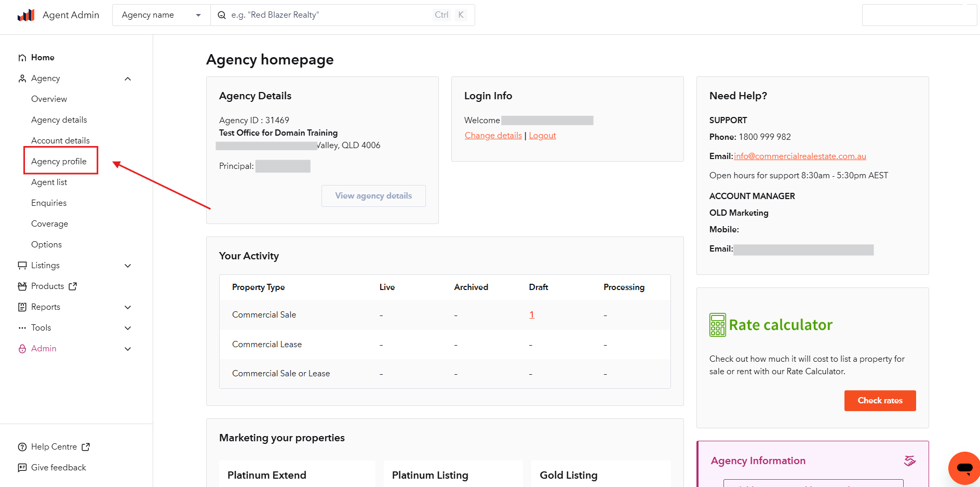The height and width of the screenshot is (487, 980).
Task: Click the Give feedback speech icon
Action: (22, 468)
